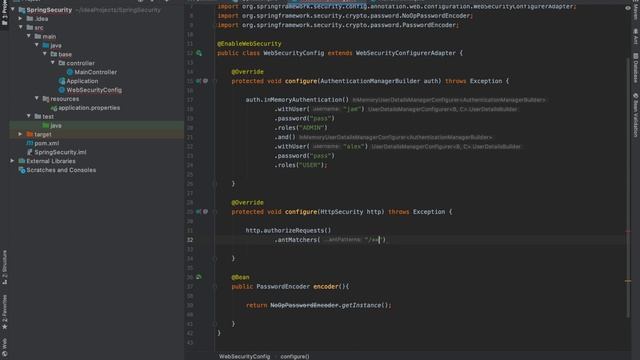Click WebSecurityConfigurerAdapter in class declaration

[406, 53]
